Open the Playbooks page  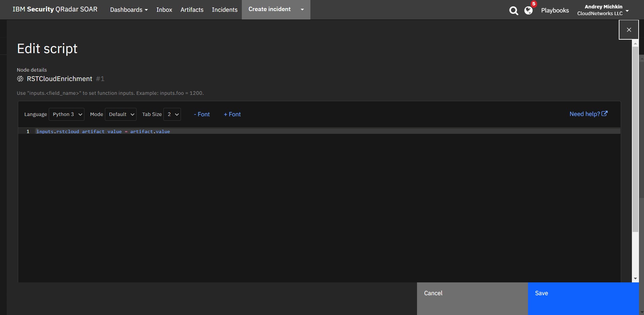point(555,10)
